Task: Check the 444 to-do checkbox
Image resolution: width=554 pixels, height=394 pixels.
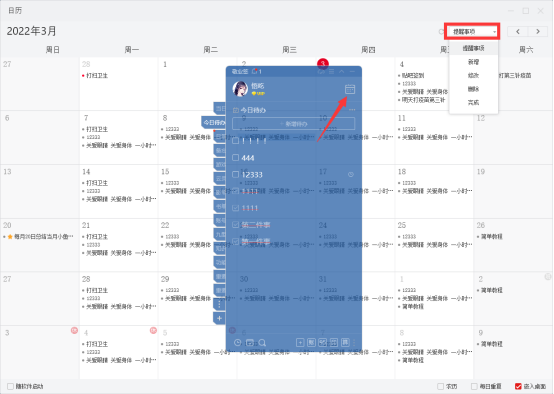Action: pyautogui.click(x=236, y=158)
